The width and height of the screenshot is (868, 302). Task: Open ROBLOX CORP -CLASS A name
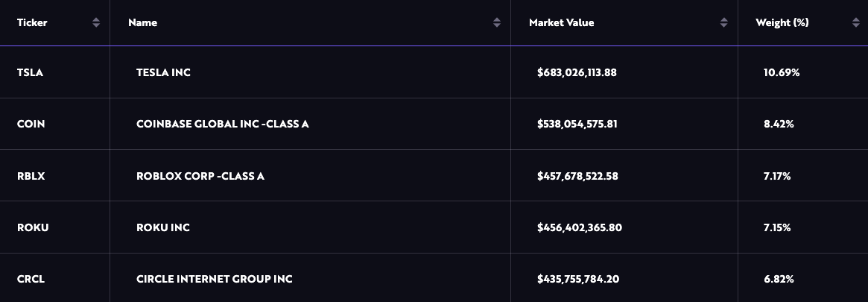coord(200,177)
